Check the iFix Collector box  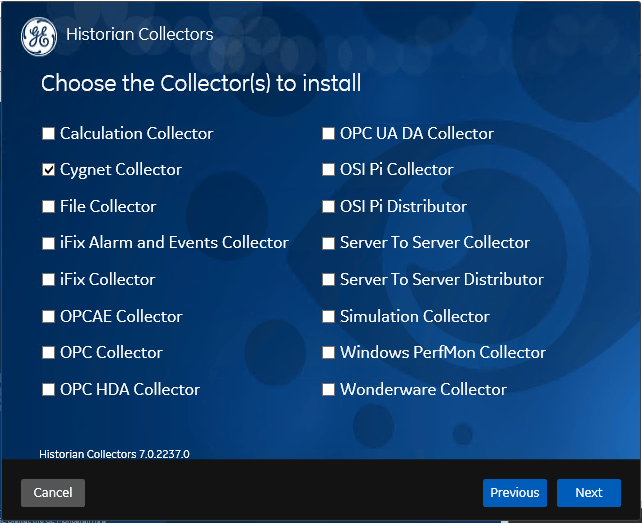click(48, 280)
